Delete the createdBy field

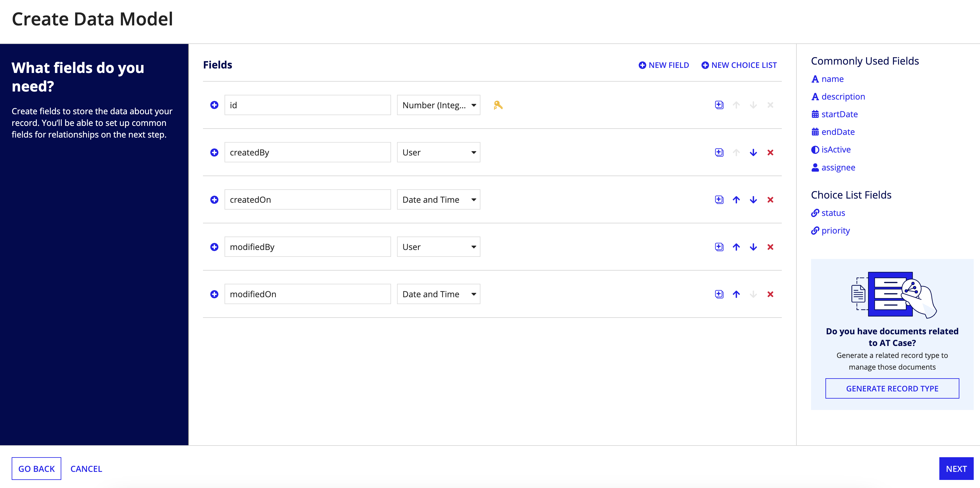coord(770,152)
